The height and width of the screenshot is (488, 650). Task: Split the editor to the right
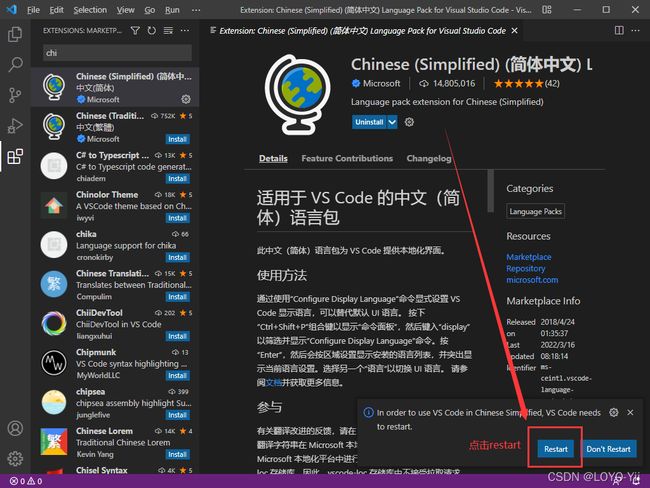pos(619,30)
